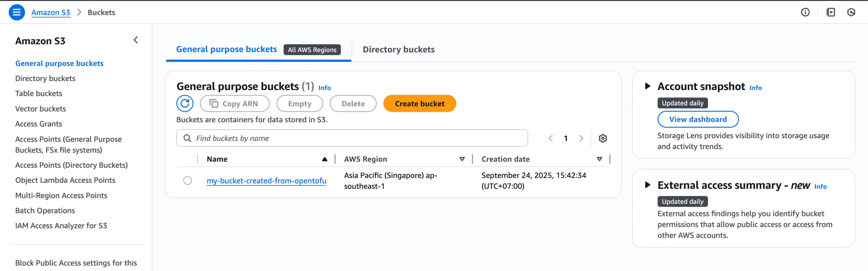Open table preferences gear icon
Image resolution: width=868 pixels, height=271 pixels.
(x=603, y=138)
